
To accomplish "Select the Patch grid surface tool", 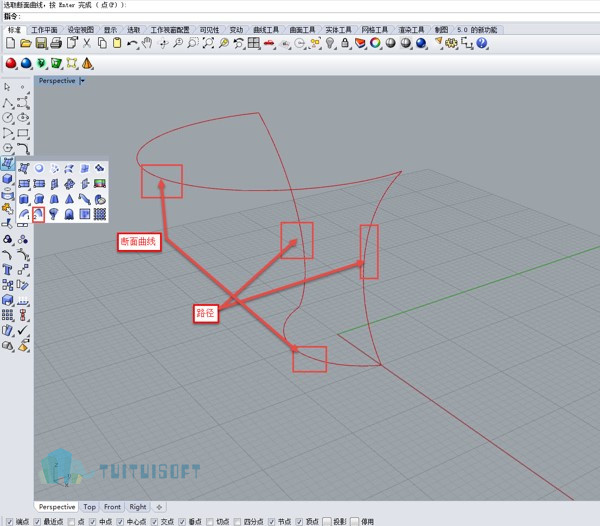I will pyautogui.click(x=100, y=214).
